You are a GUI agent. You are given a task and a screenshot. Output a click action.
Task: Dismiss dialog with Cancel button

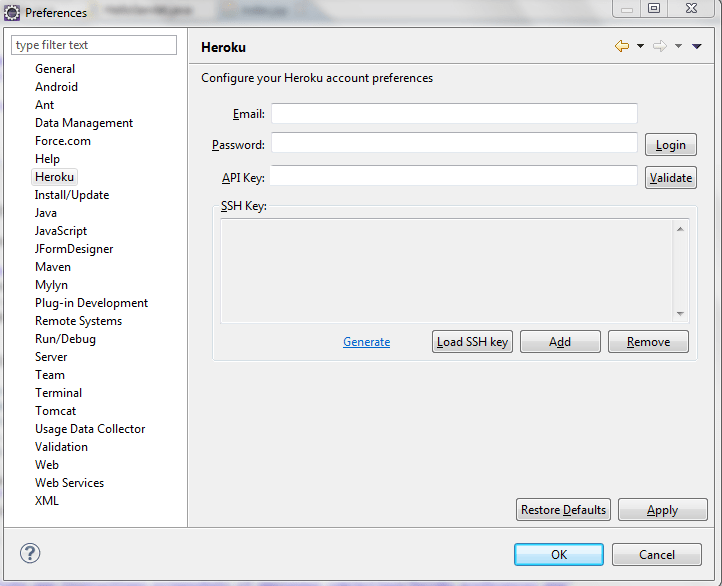coord(657,555)
